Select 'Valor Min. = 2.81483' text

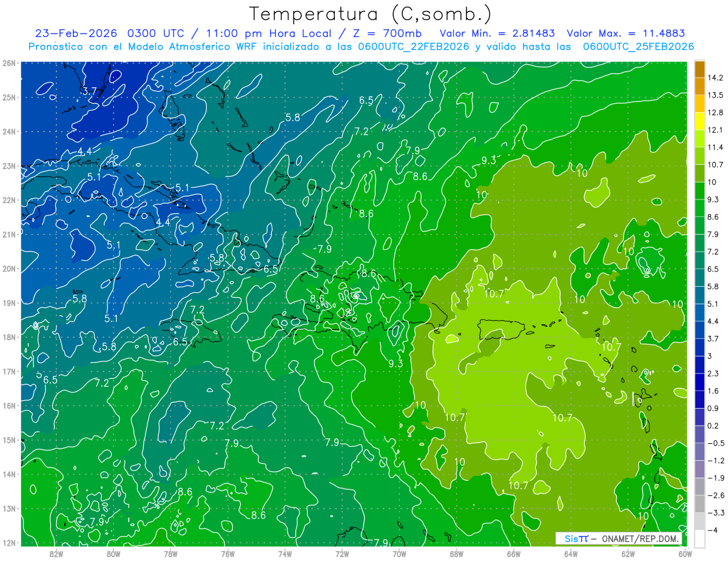point(498,33)
